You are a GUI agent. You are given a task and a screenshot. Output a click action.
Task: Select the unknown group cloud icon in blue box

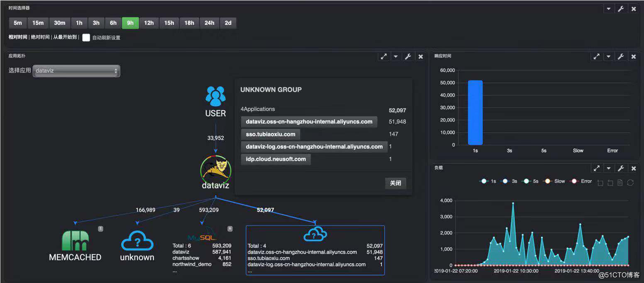pos(315,235)
